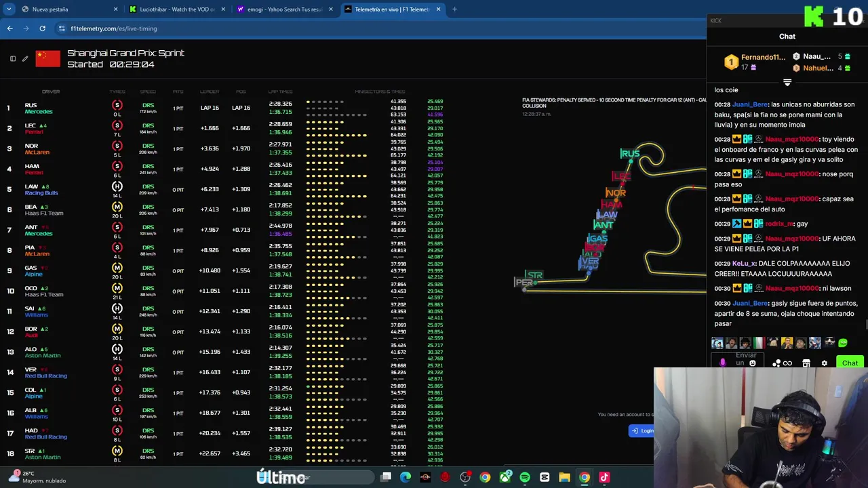Viewport: 868px width, 488px height.
Task: Open Microsoft Edge from the taskbar
Action: tap(406, 477)
